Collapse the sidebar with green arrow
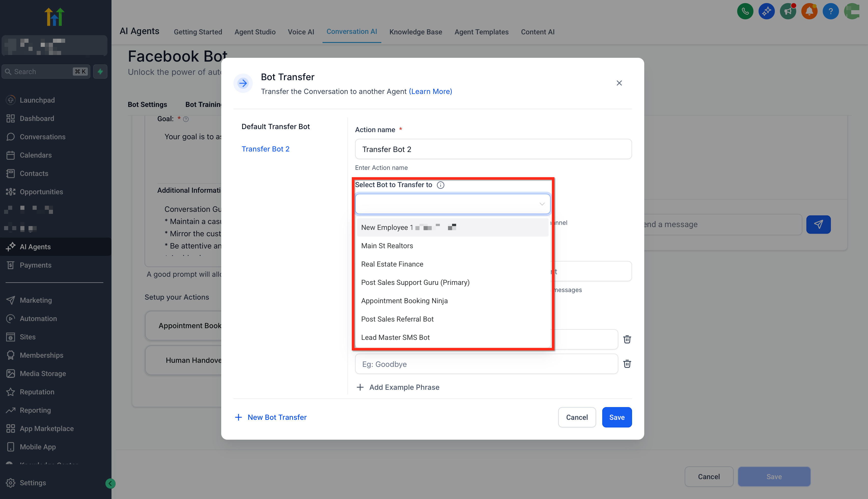 110,483
